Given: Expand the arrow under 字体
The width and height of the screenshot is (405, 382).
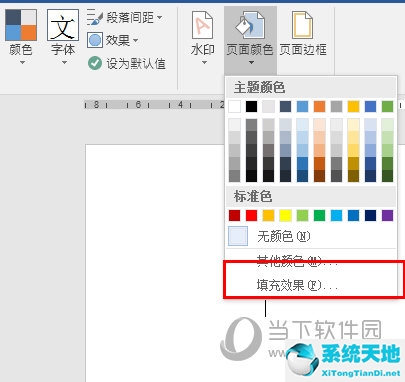Looking at the screenshot, I should 64,62.
